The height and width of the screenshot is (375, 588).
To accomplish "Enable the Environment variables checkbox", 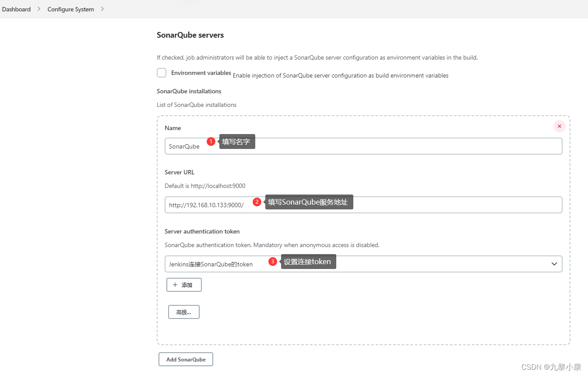I will pos(162,73).
